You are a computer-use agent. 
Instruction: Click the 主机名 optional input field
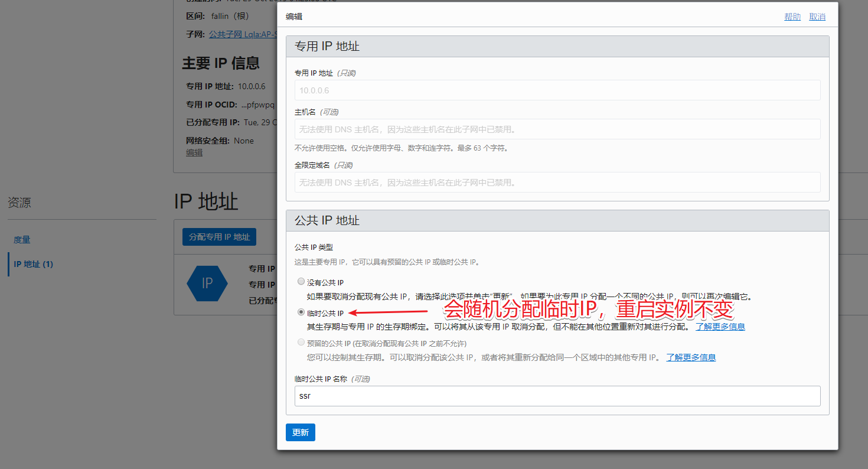pyautogui.click(x=557, y=129)
